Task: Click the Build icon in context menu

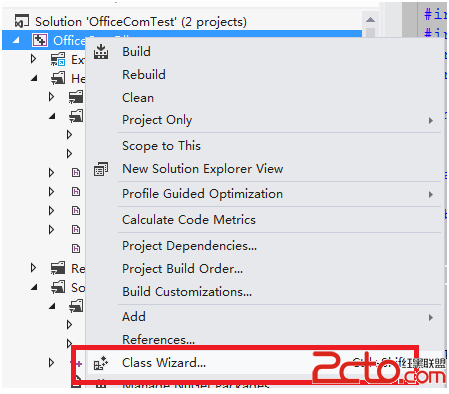Action: point(101,52)
